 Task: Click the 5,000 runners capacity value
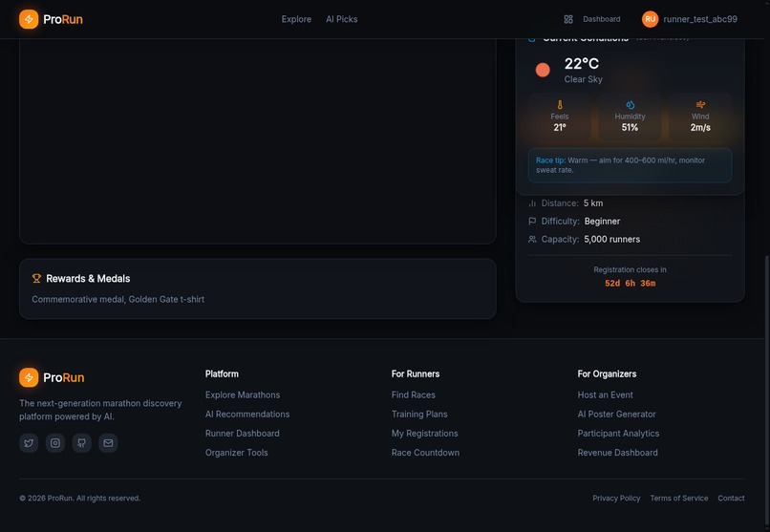[x=611, y=240]
